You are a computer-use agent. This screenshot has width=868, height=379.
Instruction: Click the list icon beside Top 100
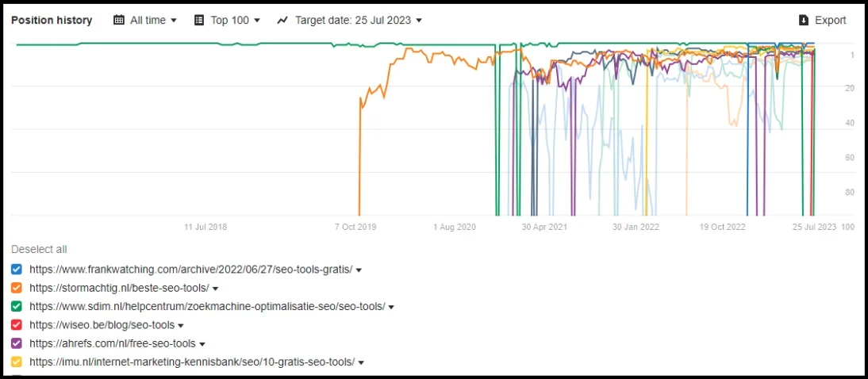[199, 20]
